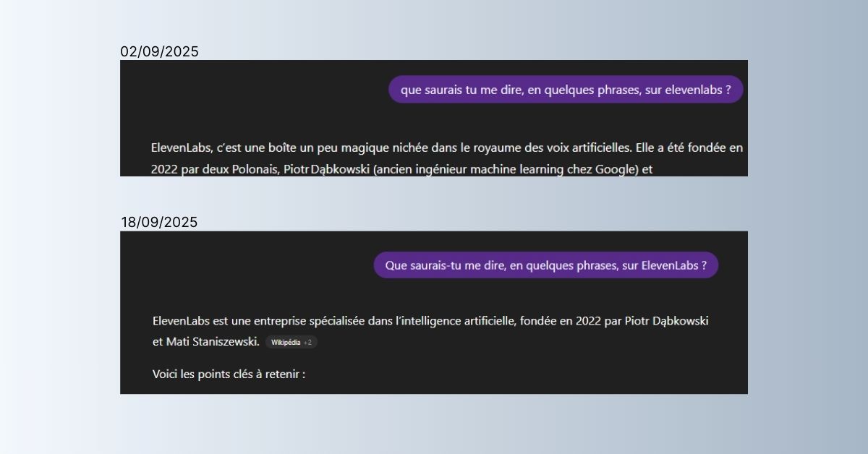Click 'Piotr Dąbkowski' in the 18/09 reply
The image size is (868, 454).
click(667, 321)
